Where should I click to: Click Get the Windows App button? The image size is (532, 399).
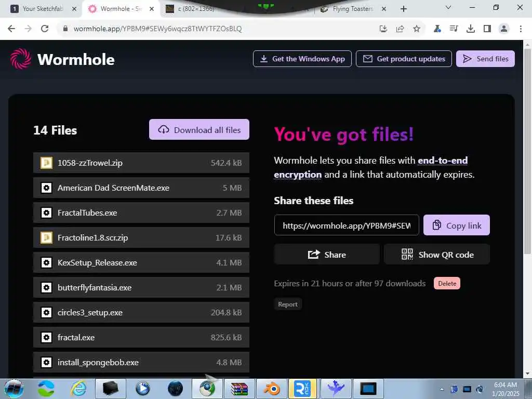point(302,59)
